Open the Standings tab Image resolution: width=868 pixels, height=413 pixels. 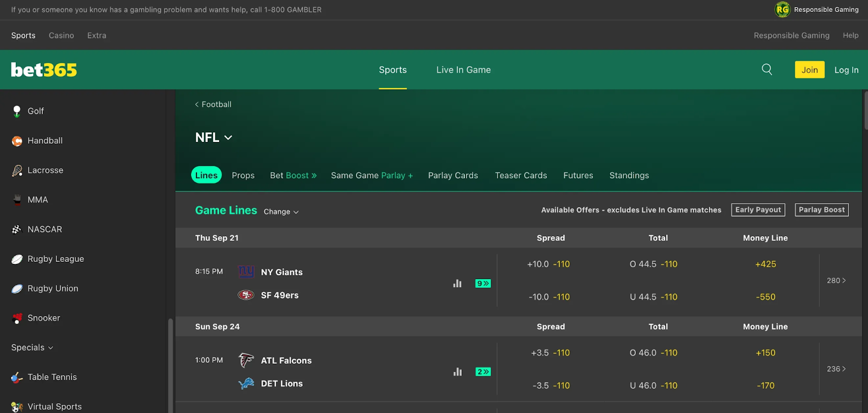coord(629,176)
